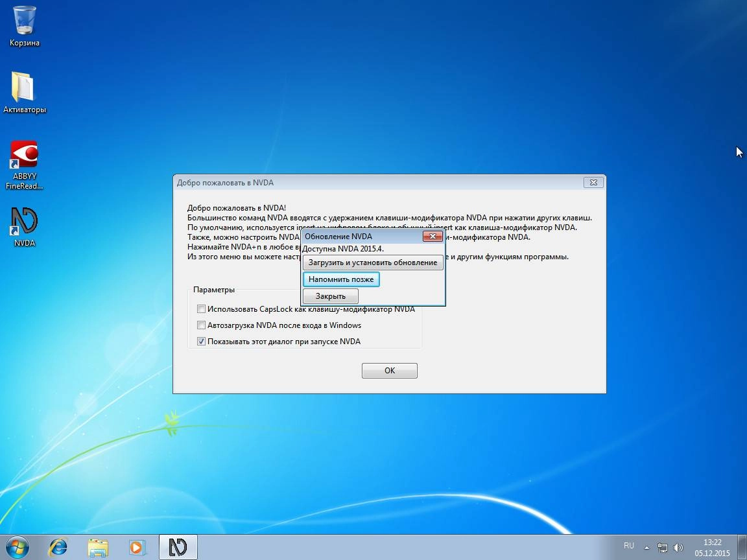Uncheck Показывать этот диалог при запуске NVDA

tap(279, 342)
